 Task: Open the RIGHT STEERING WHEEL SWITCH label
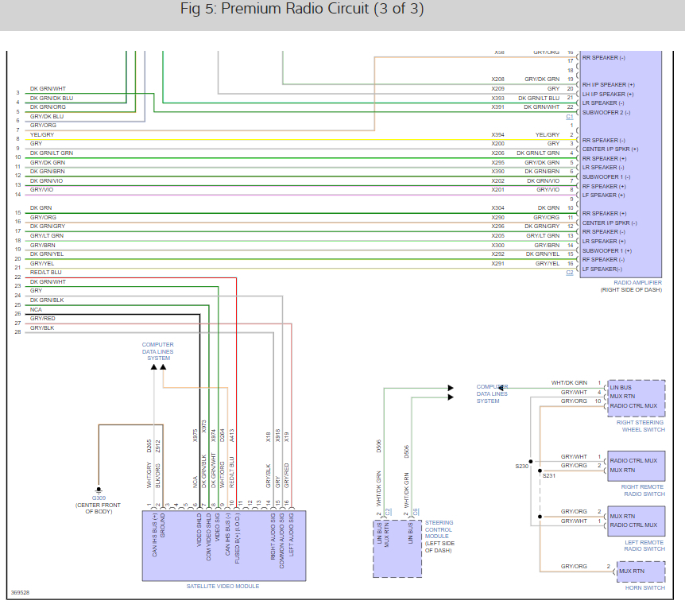[x=640, y=426]
